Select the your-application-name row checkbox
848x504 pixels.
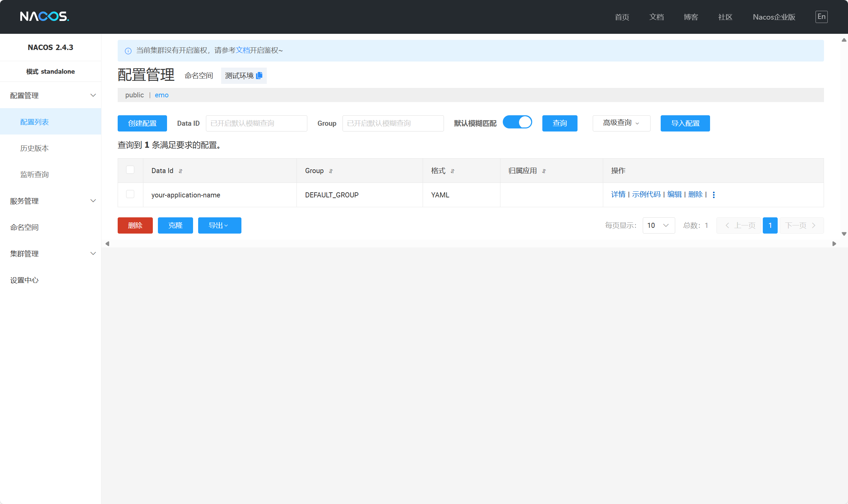coord(130,194)
